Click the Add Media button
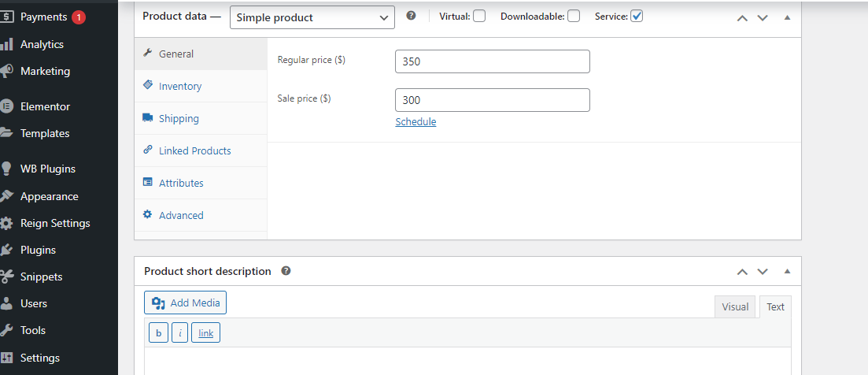 click(x=186, y=303)
